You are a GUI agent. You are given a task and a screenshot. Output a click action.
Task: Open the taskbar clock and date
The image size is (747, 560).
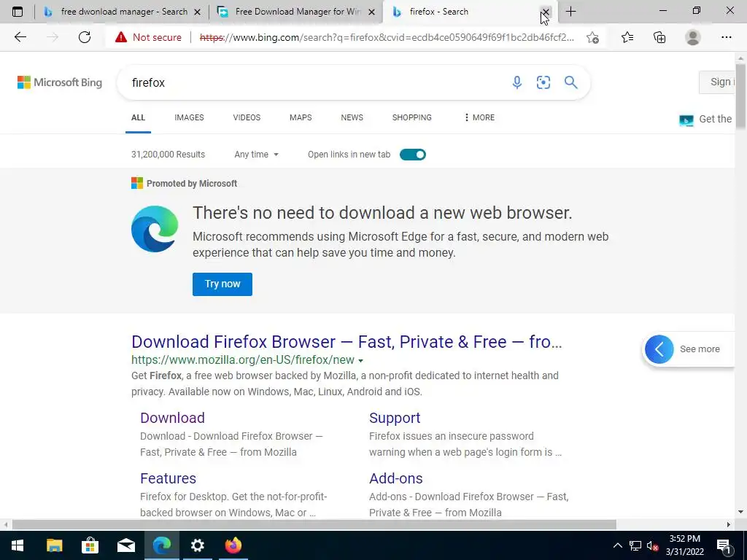pyautogui.click(x=684, y=545)
